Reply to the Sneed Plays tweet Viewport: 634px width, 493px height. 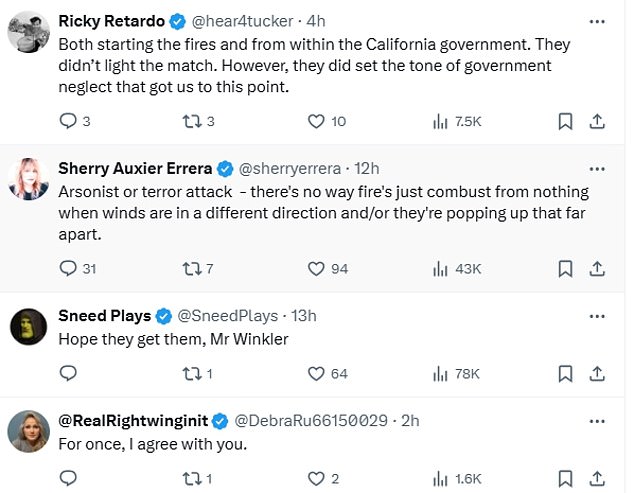(x=69, y=373)
